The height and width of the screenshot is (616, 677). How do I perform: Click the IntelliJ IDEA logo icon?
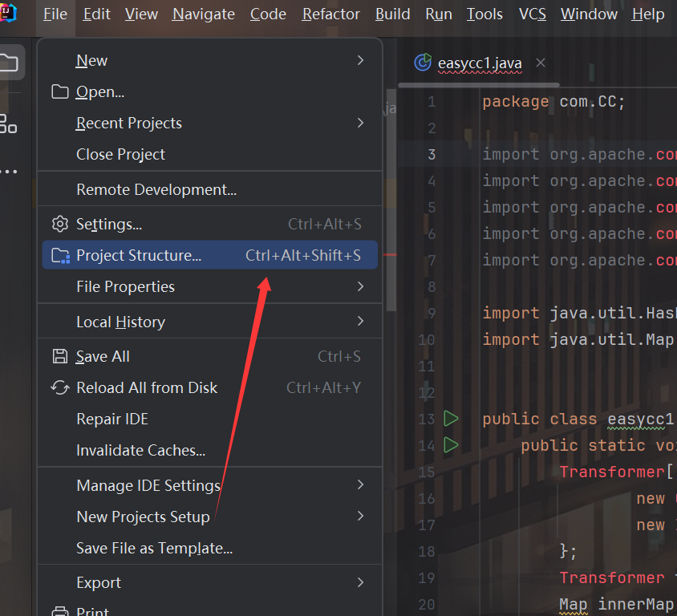coord(8,14)
